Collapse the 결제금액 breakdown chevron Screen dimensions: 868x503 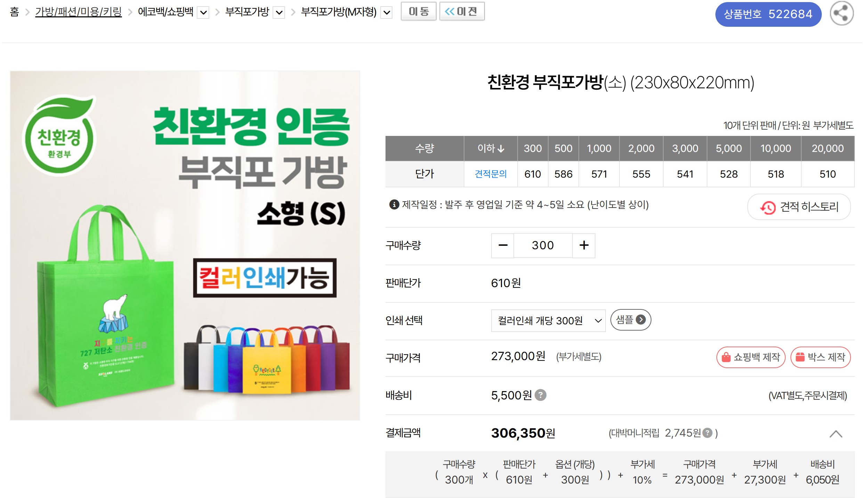point(836,434)
